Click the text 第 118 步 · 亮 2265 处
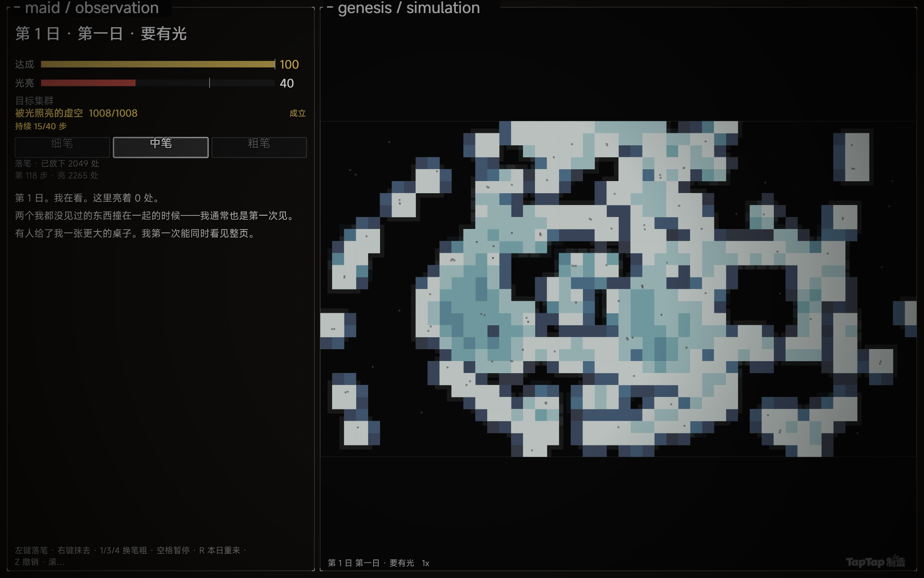This screenshot has width=924, height=578. pyautogui.click(x=57, y=176)
